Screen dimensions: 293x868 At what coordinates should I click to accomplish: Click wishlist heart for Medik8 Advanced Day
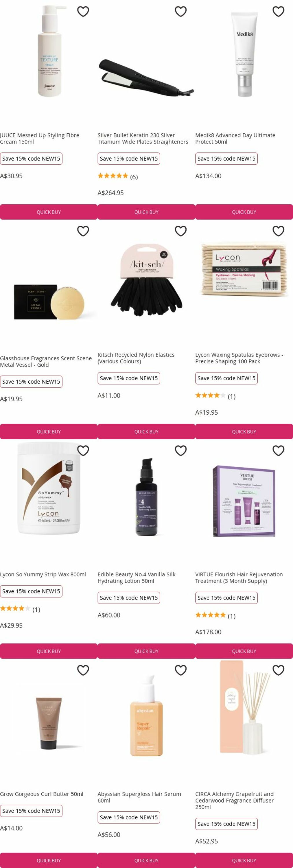point(279,12)
